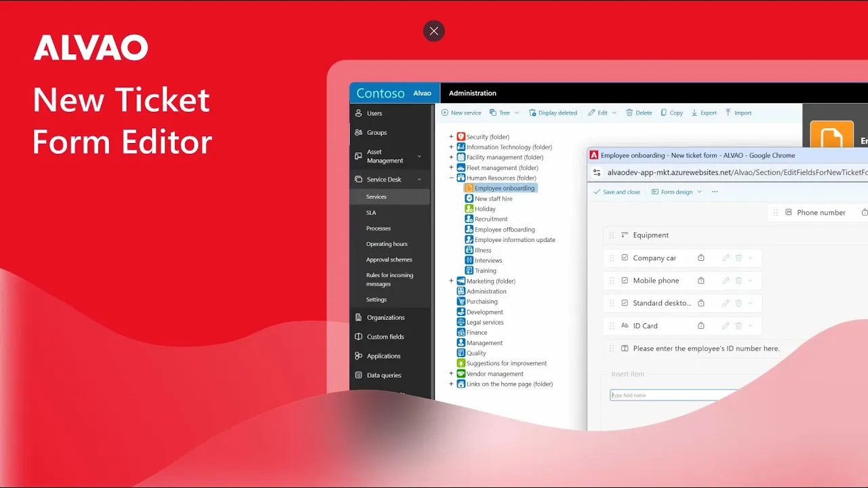Collapse the Service Desk sidebar section
This screenshot has width=868, height=488.
[x=419, y=180]
